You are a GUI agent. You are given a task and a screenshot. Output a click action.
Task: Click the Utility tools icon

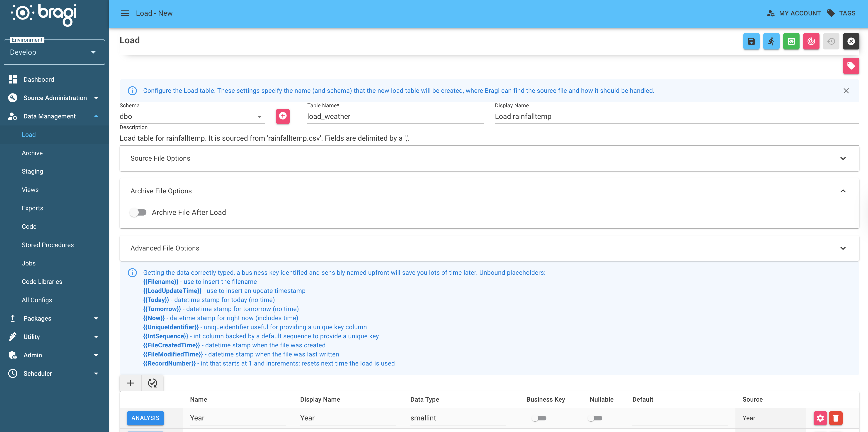point(12,336)
